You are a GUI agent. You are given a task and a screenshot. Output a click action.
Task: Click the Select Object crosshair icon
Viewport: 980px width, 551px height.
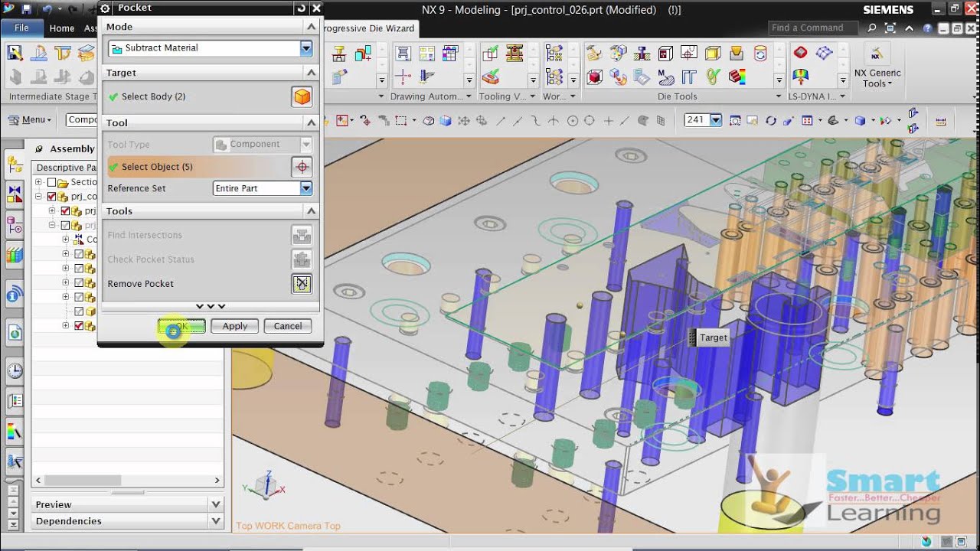(x=302, y=167)
